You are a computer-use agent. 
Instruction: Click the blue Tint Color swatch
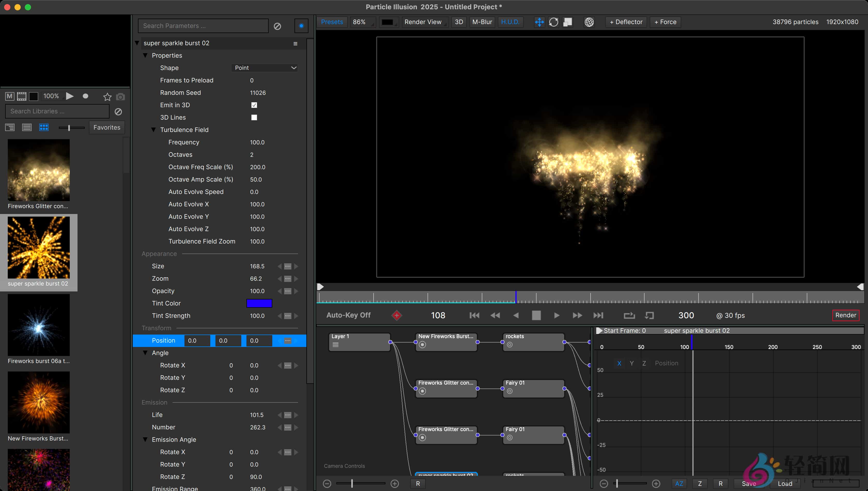point(259,303)
